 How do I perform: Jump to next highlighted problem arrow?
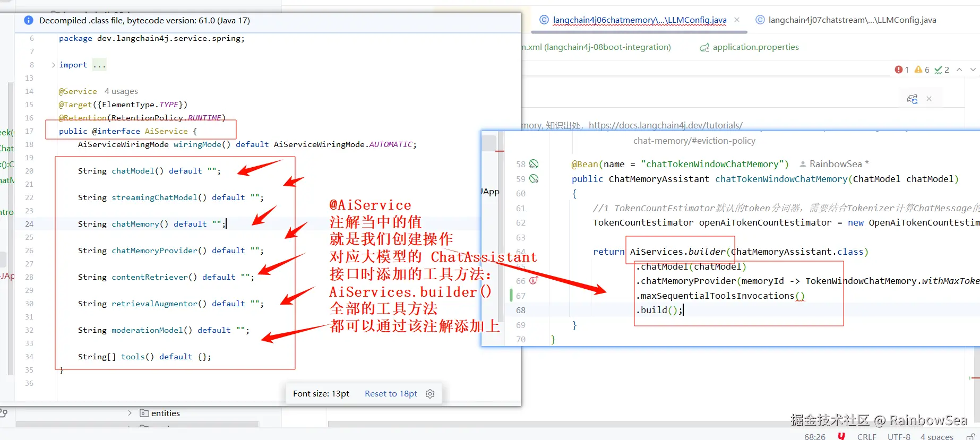(973, 70)
